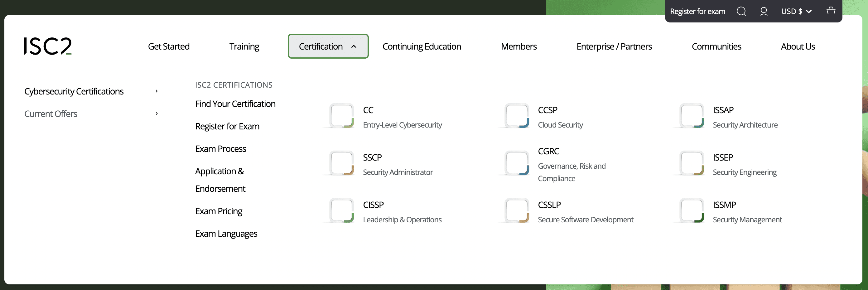Click the CC certification badge icon

[342, 116]
